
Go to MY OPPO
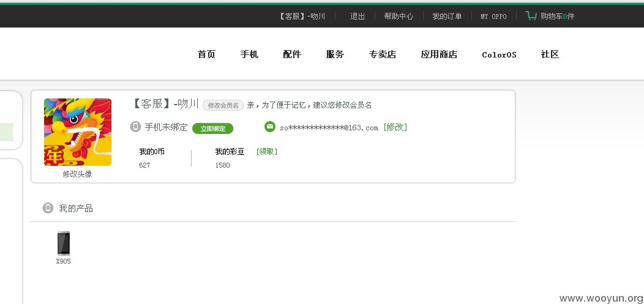click(493, 17)
